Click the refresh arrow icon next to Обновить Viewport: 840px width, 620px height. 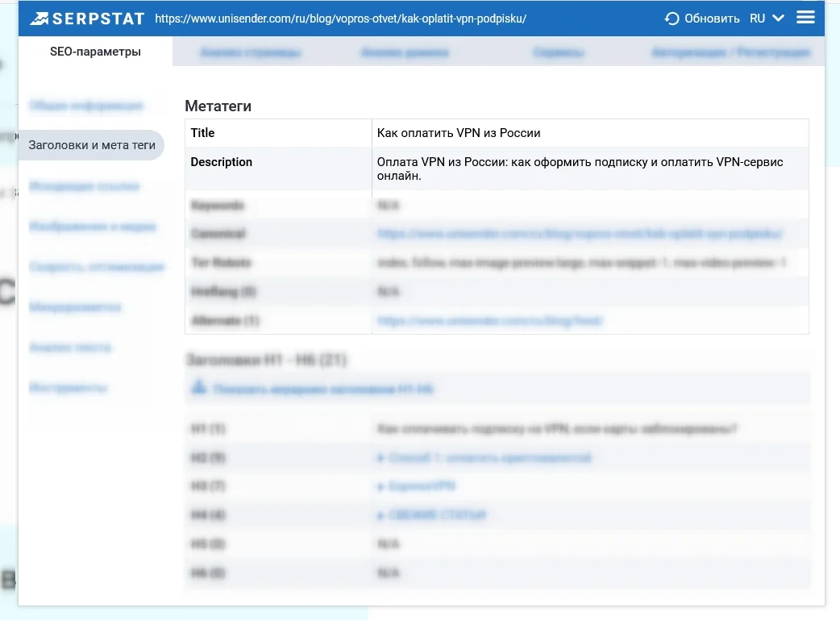(672, 19)
